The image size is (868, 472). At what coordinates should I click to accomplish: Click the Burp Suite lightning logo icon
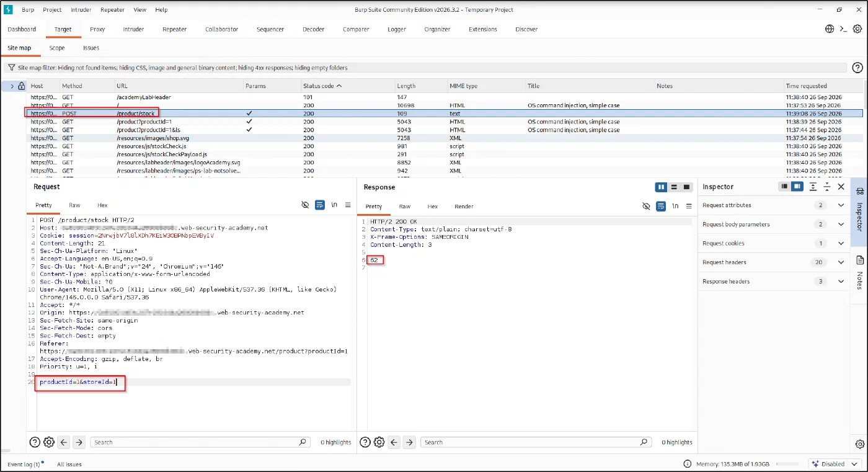click(9, 9)
